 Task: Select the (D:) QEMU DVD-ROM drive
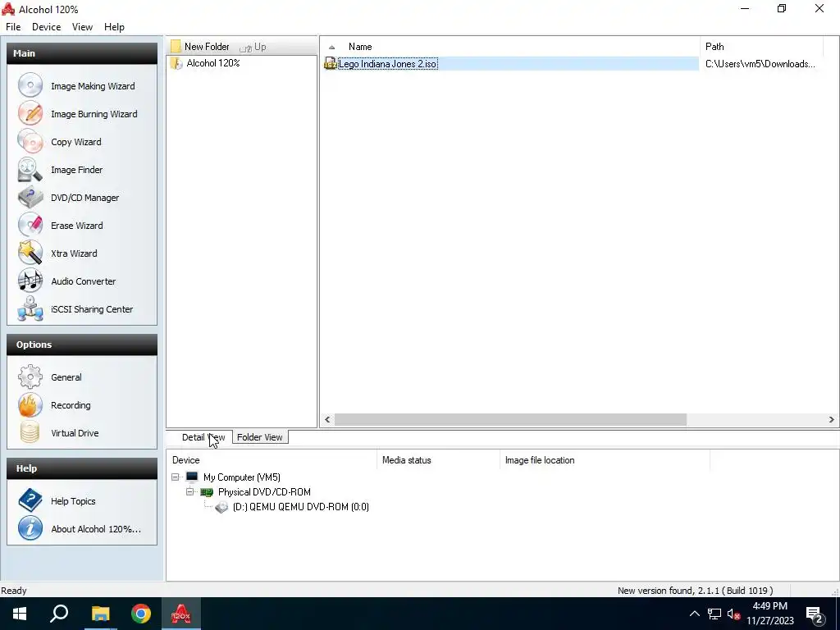(300, 507)
